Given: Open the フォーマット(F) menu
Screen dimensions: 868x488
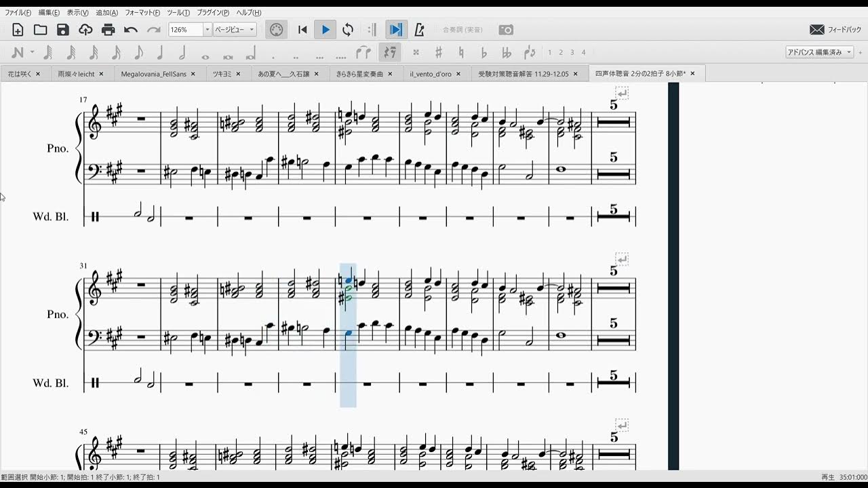Looking at the screenshot, I should tap(142, 13).
